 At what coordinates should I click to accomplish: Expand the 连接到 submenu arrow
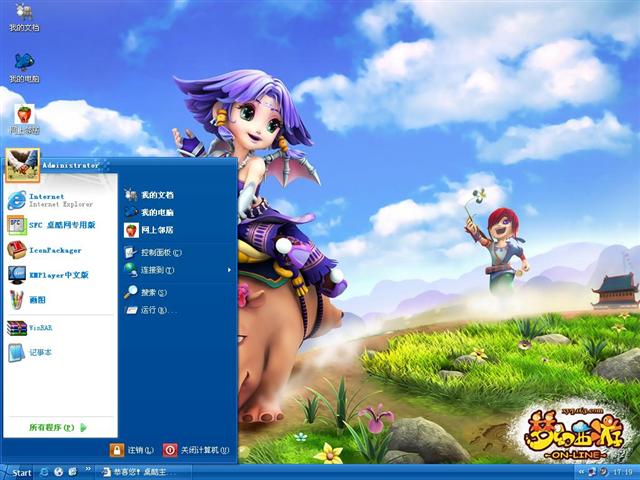tap(229, 270)
